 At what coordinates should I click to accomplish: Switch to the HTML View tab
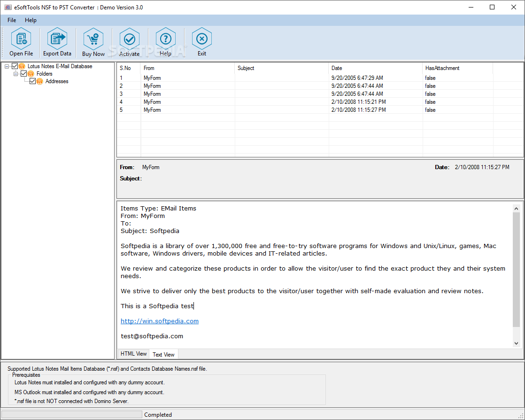click(133, 354)
